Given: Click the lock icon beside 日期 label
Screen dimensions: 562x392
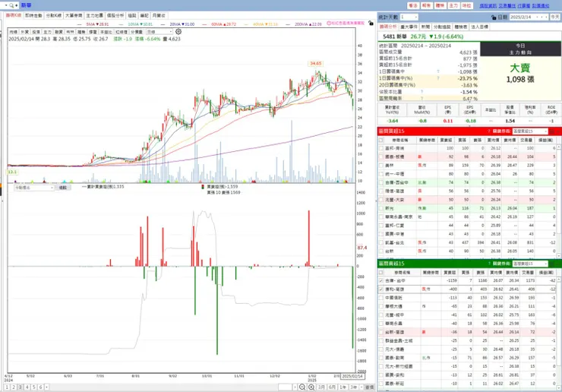Looking at the screenshot, I should pos(494,17).
